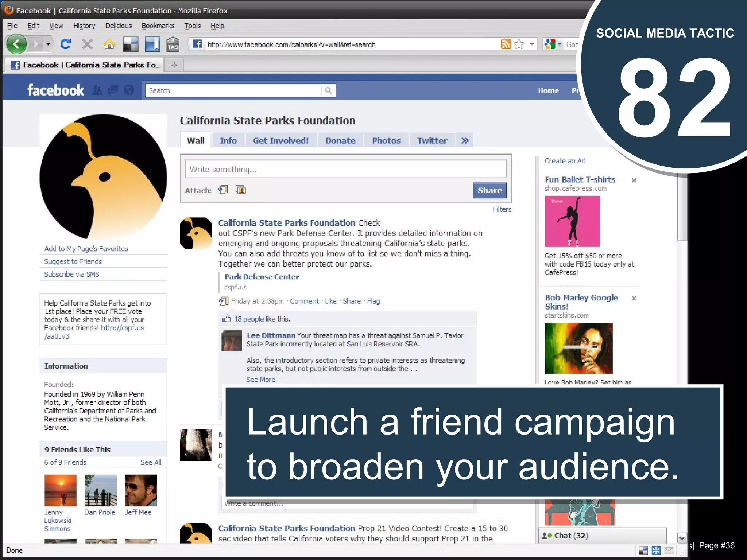
Task: Open the back/forward history dropdown arrow
Action: click(48, 44)
